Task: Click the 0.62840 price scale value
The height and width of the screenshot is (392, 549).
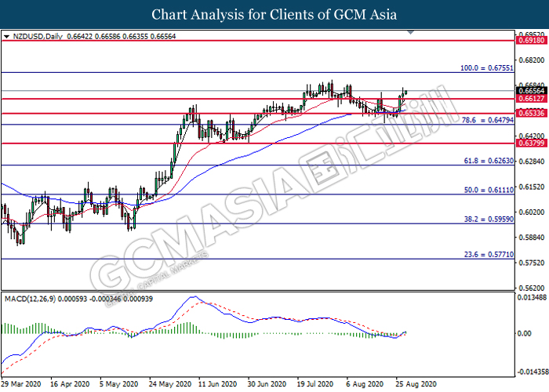Action: (x=532, y=162)
